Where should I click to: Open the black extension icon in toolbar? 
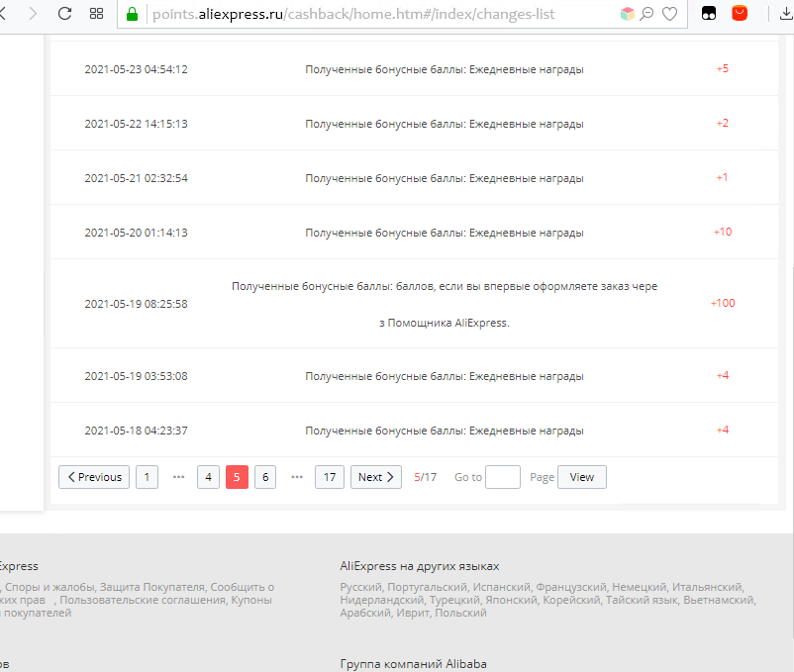[709, 14]
